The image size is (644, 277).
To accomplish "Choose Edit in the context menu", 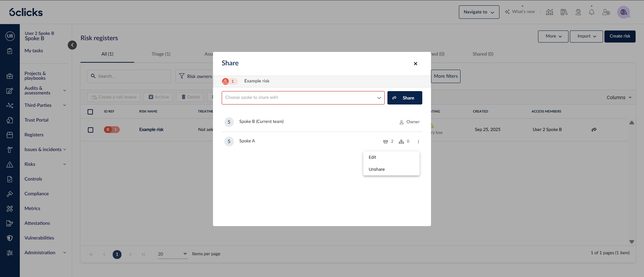I will click(372, 157).
